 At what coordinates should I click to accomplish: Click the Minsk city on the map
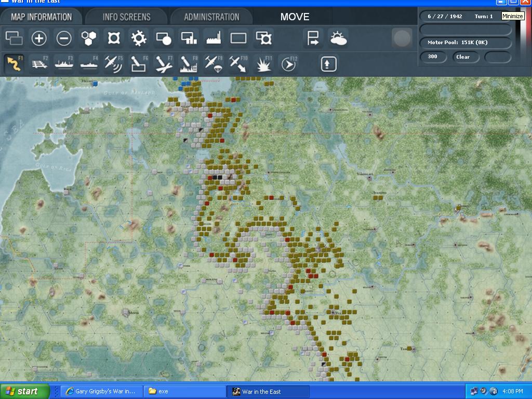point(126,312)
